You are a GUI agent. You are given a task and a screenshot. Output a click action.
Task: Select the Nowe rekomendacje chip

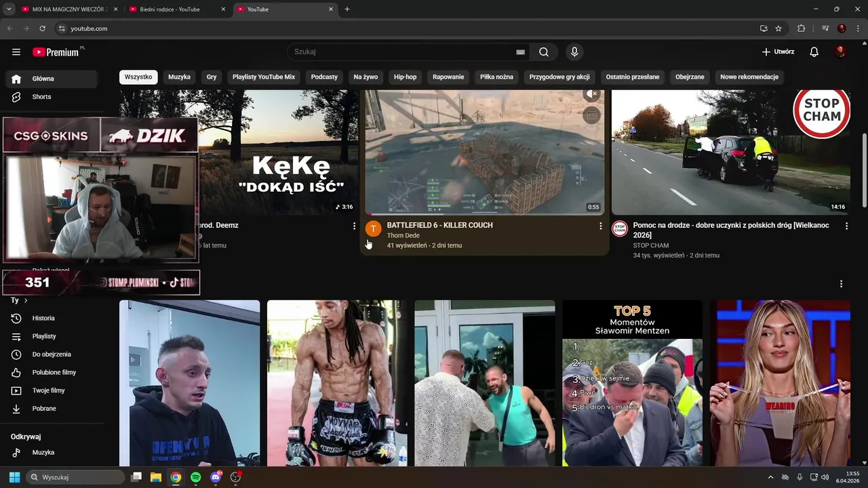pyautogui.click(x=749, y=77)
